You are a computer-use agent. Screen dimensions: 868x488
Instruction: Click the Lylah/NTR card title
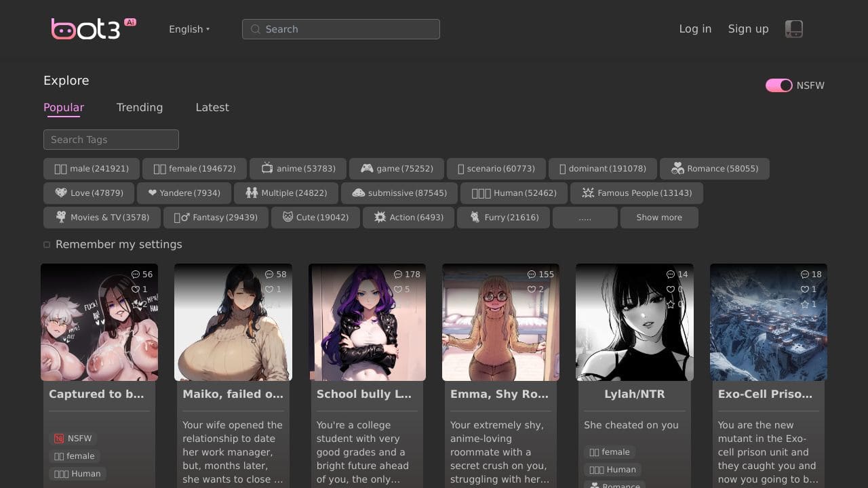(635, 394)
